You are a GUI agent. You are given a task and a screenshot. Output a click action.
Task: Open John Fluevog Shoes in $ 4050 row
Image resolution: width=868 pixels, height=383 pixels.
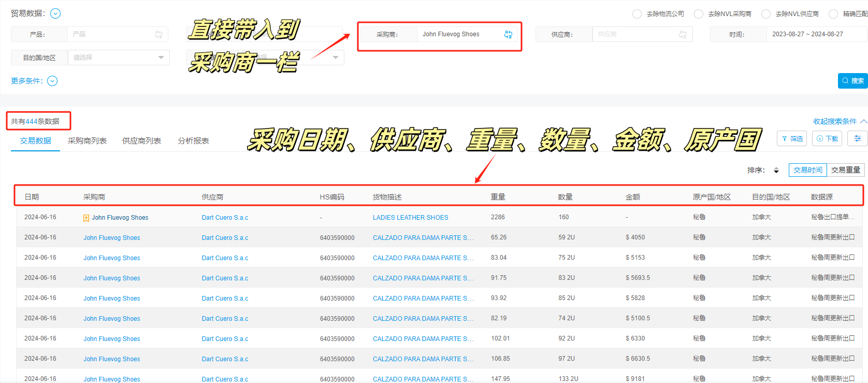[112, 238]
